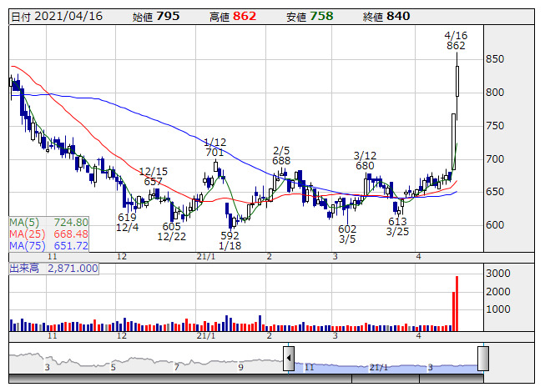This screenshot has height=392, width=545.
Task: Select the 1/18 low label 592
Action: (x=230, y=236)
